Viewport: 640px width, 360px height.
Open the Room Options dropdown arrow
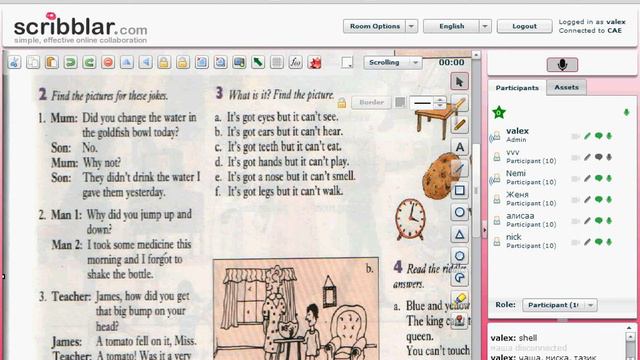point(411,27)
